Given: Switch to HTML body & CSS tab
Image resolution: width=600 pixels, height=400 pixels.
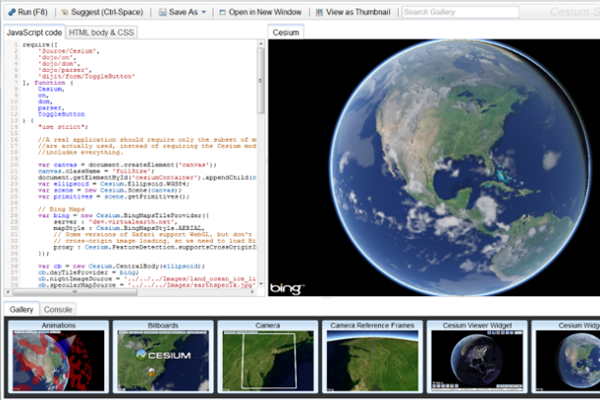Looking at the screenshot, I should point(101,33).
